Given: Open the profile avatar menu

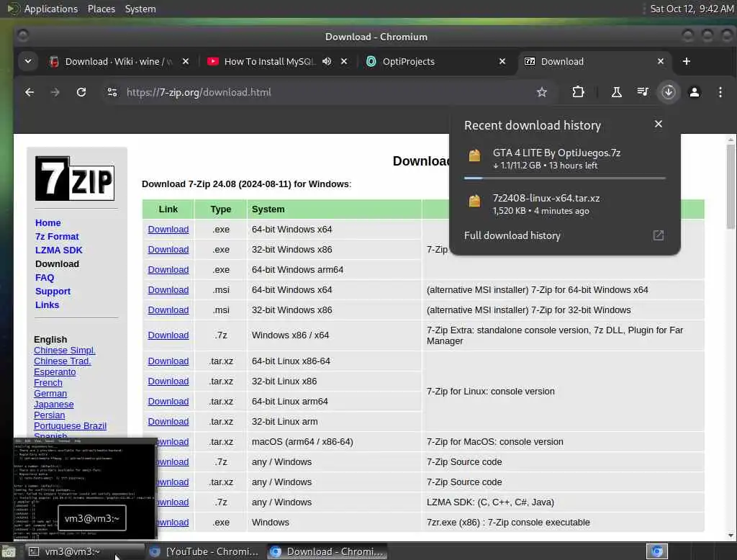Looking at the screenshot, I should [695, 92].
